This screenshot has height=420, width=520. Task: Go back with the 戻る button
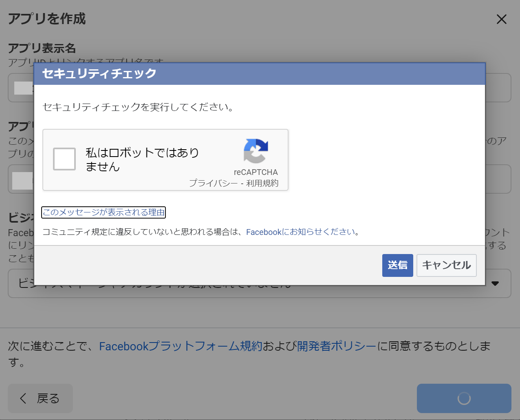40,398
